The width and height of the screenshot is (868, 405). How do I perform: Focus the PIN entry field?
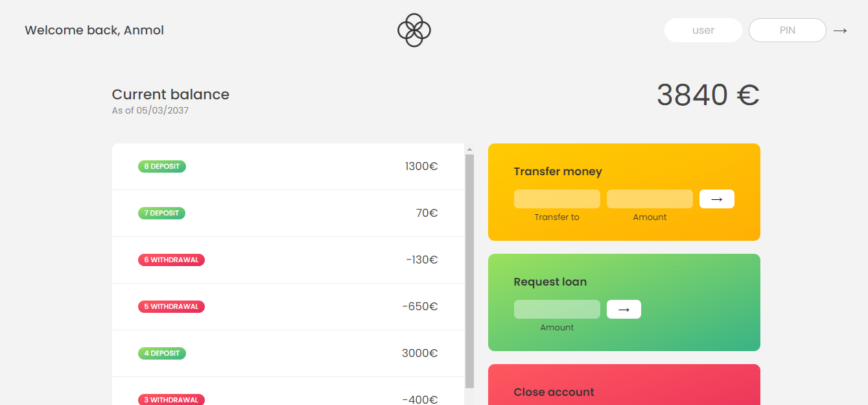[787, 30]
